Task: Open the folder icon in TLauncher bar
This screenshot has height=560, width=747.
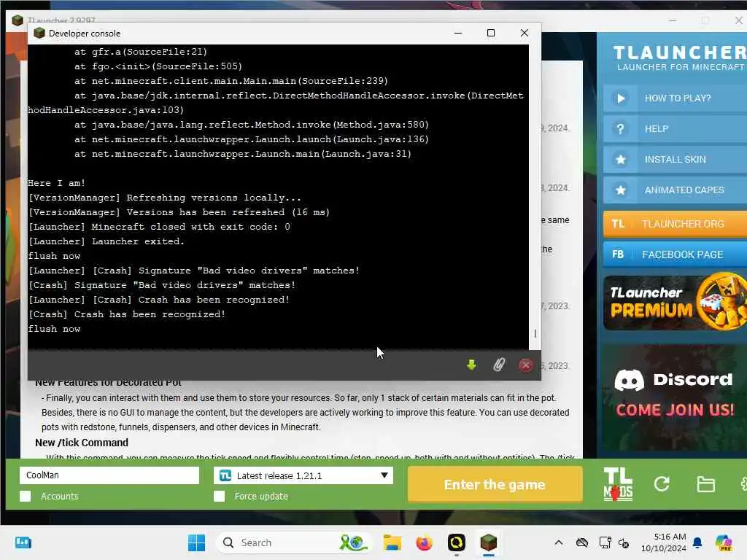Action: pyautogui.click(x=705, y=484)
